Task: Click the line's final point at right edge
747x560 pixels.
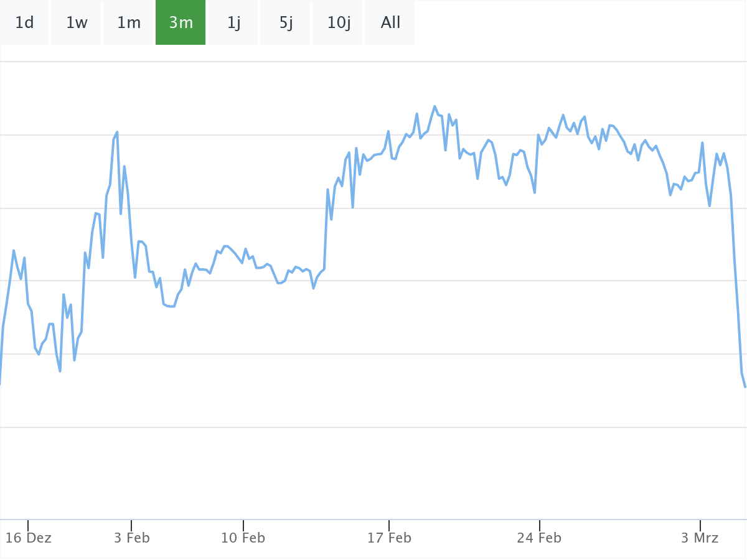Action: point(745,387)
